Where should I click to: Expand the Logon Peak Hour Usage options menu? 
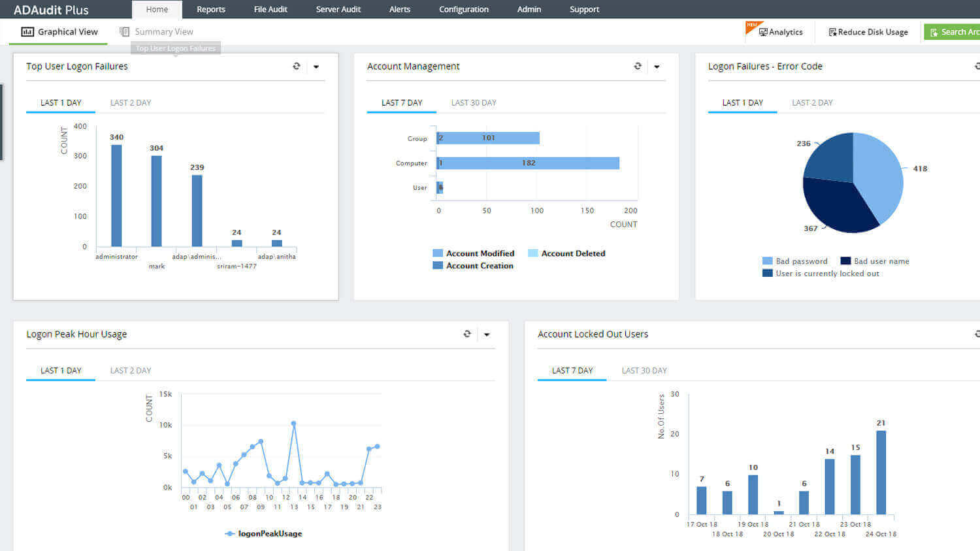pos(487,334)
